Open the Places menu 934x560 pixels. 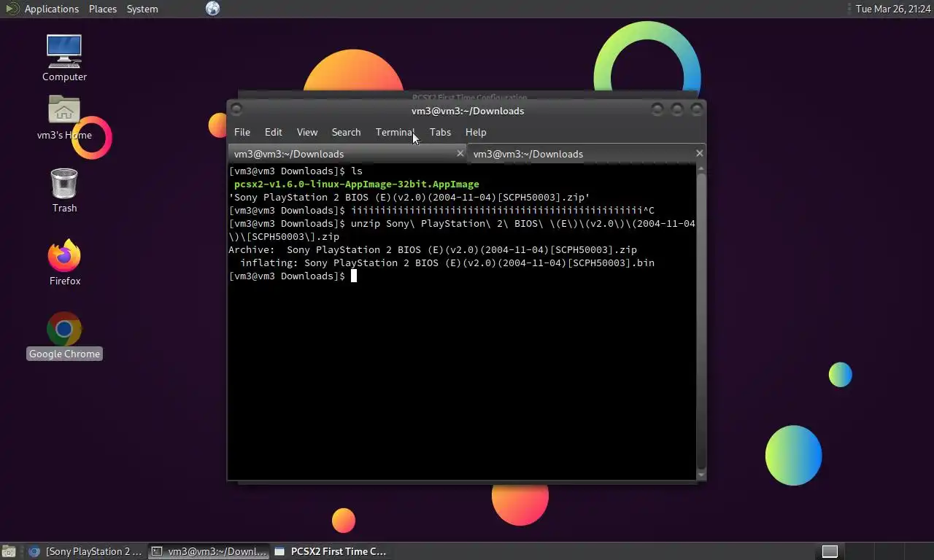point(103,9)
